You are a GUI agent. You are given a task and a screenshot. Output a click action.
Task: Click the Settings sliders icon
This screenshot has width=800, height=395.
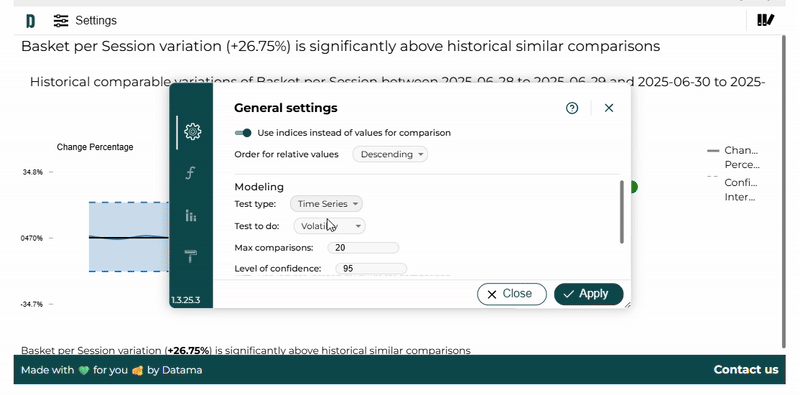pyautogui.click(x=61, y=21)
